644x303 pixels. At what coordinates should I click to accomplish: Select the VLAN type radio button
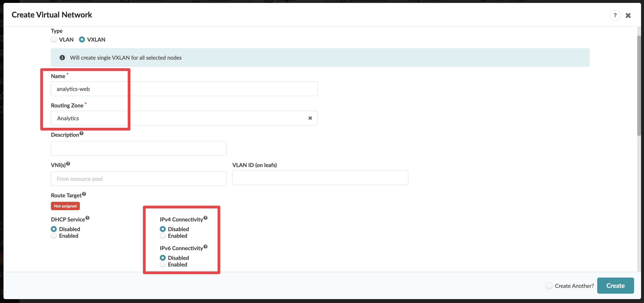[x=54, y=39]
